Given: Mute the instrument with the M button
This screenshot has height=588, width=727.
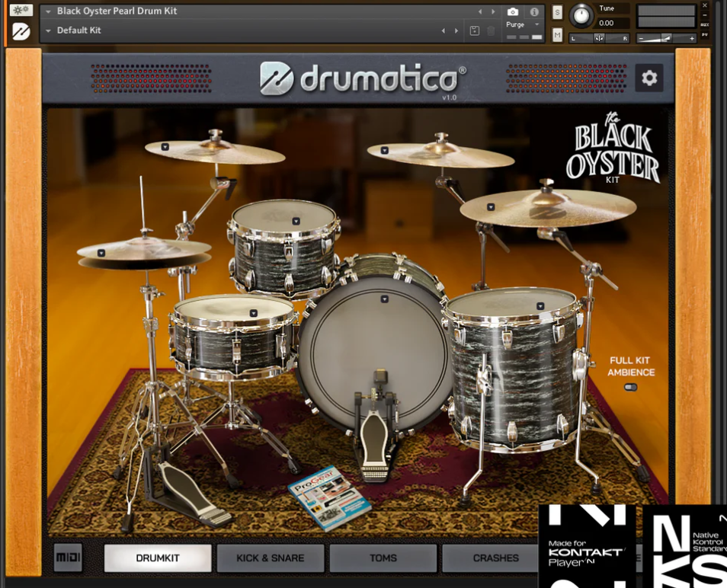Looking at the screenshot, I should (x=557, y=35).
